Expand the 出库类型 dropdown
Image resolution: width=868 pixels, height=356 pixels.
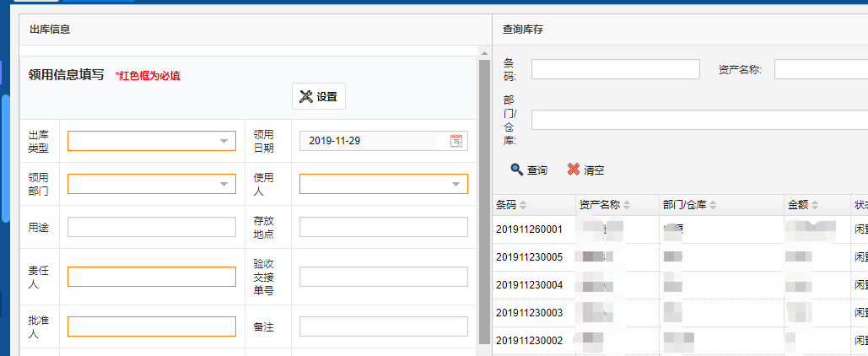(x=224, y=142)
